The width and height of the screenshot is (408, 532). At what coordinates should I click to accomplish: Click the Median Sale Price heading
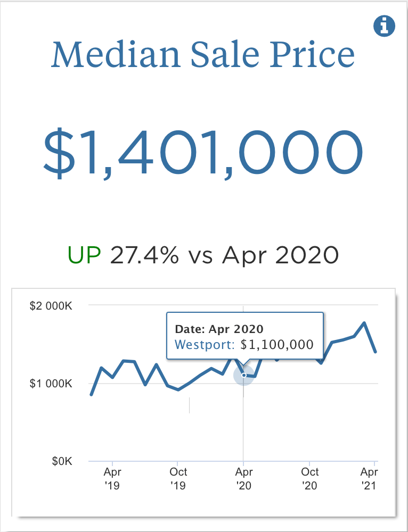pos(203,55)
